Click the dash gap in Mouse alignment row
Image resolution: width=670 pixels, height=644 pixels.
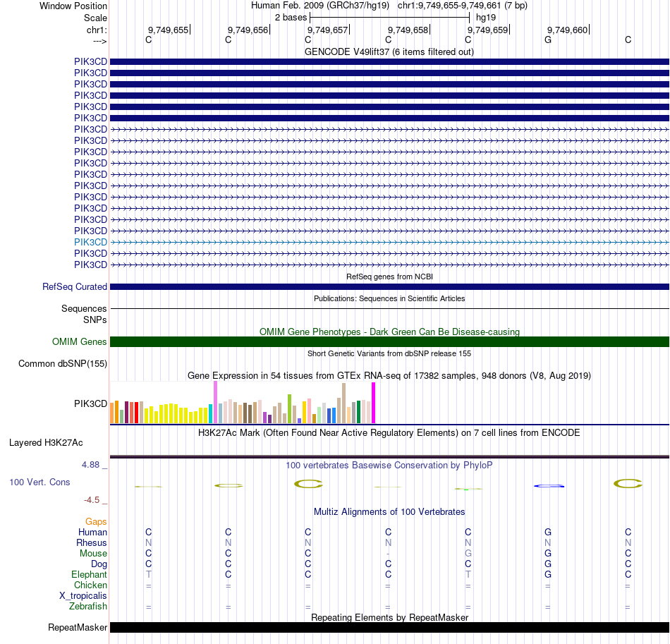(388, 554)
